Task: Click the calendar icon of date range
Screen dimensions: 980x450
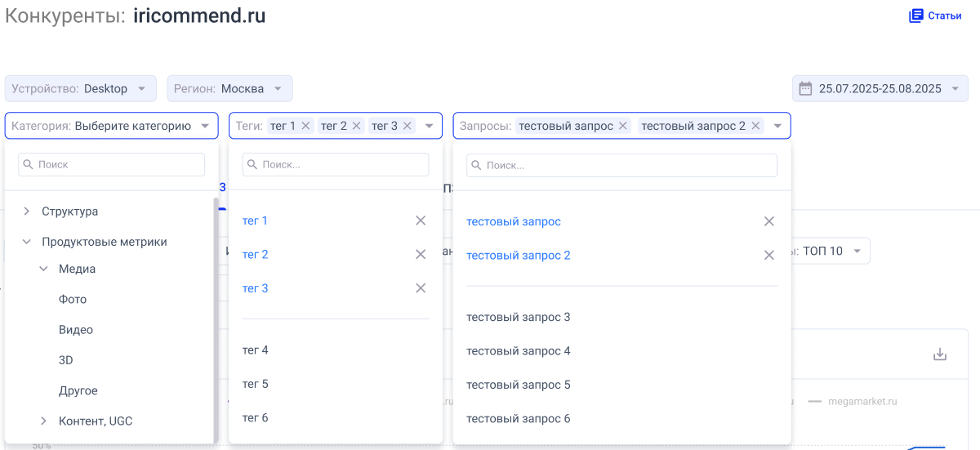Action: click(805, 88)
